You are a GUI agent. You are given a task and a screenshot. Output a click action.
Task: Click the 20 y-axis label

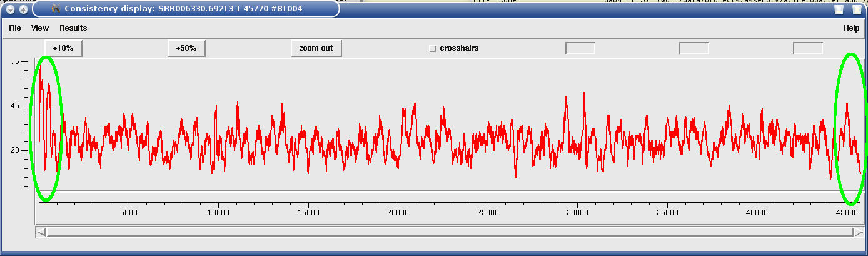click(16, 150)
